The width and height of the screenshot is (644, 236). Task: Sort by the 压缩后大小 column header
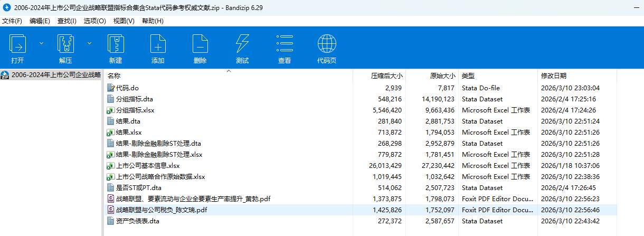coord(386,76)
